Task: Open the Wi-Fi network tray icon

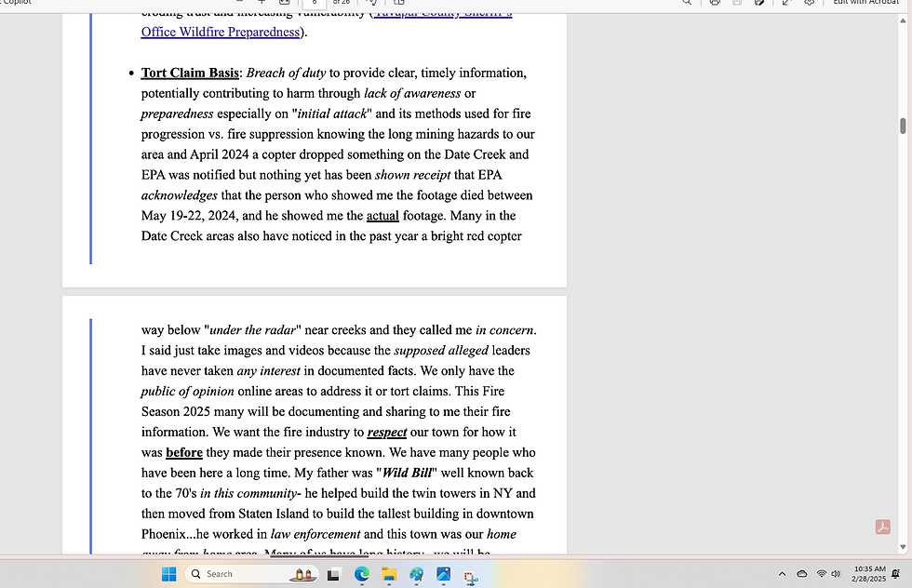Action: (821, 574)
